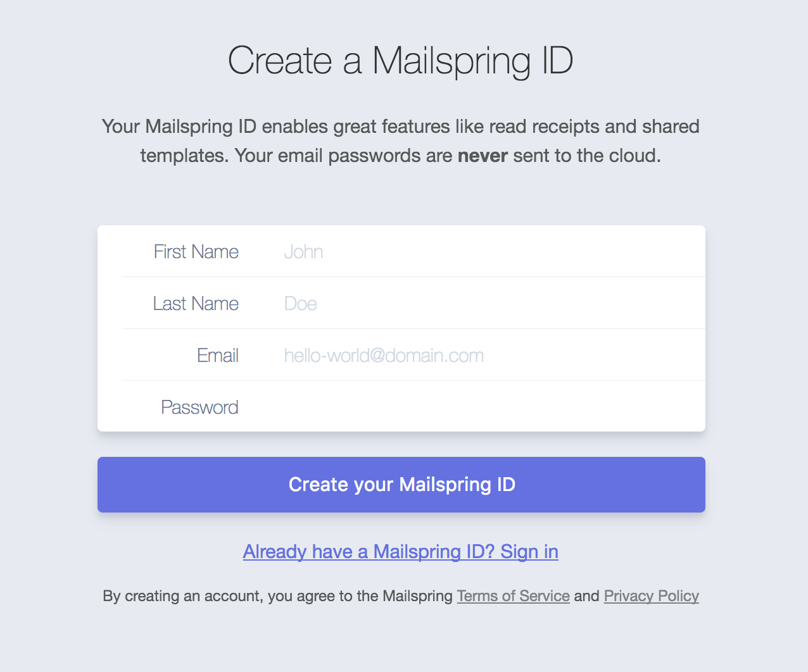Image resolution: width=808 pixels, height=672 pixels.
Task: Click the First Name input with John placeholder
Action: click(488, 252)
